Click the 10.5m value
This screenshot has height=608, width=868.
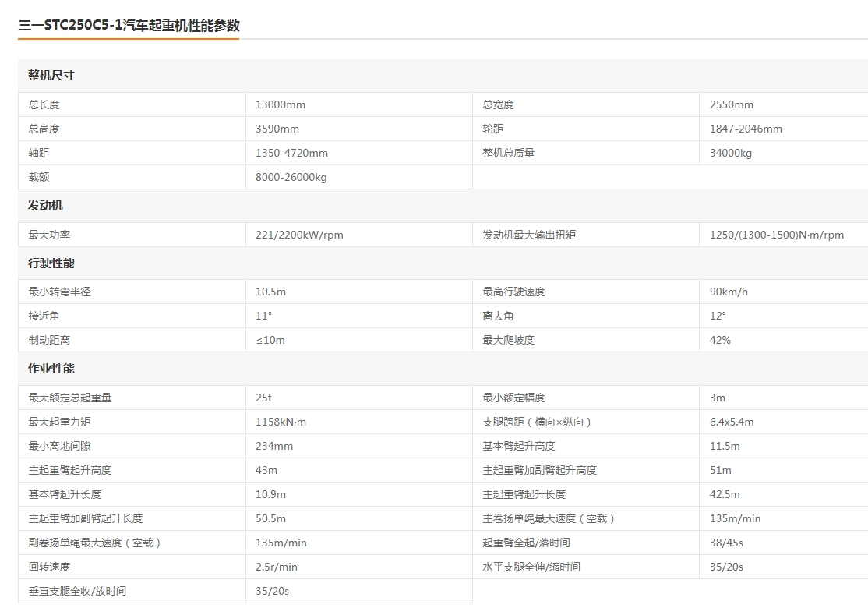point(270,292)
